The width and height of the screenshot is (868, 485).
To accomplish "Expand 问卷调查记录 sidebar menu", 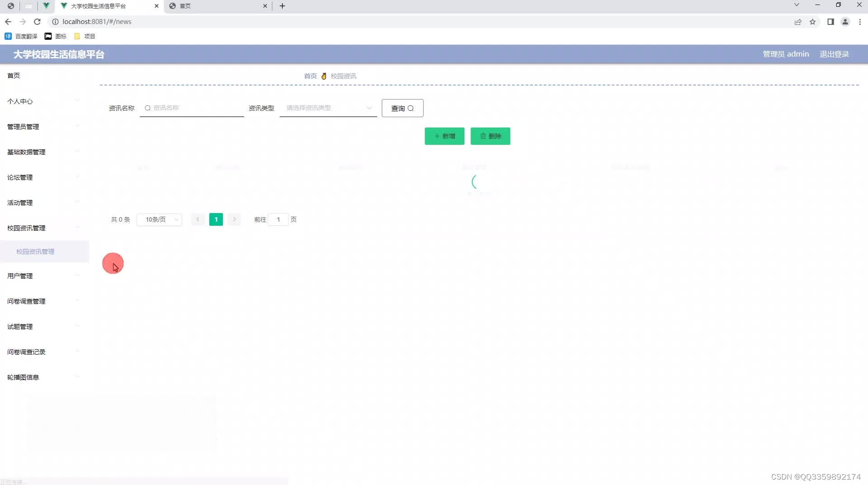I will click(44, 352).
